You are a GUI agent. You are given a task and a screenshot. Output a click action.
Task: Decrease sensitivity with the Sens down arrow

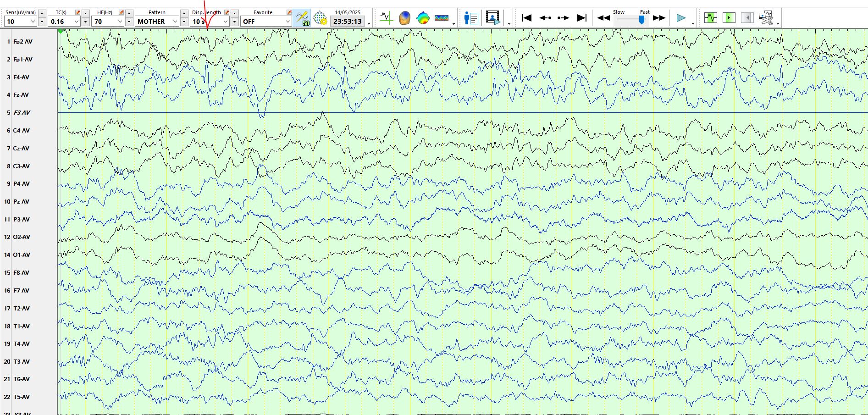(42, 22)
